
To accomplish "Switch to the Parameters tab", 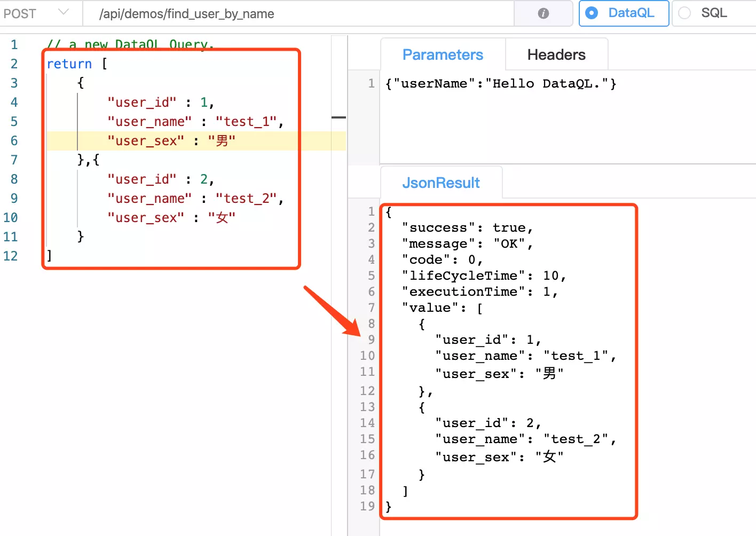I will pyautogui.click(x=443, y=54).
